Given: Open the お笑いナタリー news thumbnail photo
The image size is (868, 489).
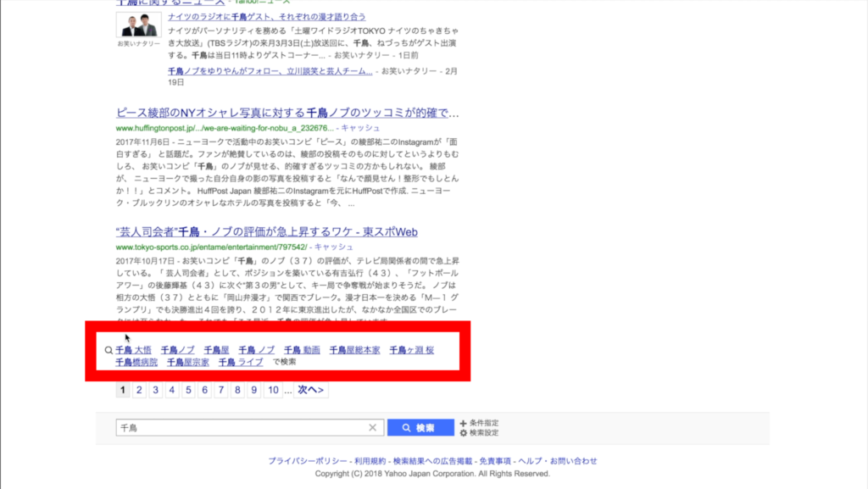Looking at the screenshot, I should point(139,25).
